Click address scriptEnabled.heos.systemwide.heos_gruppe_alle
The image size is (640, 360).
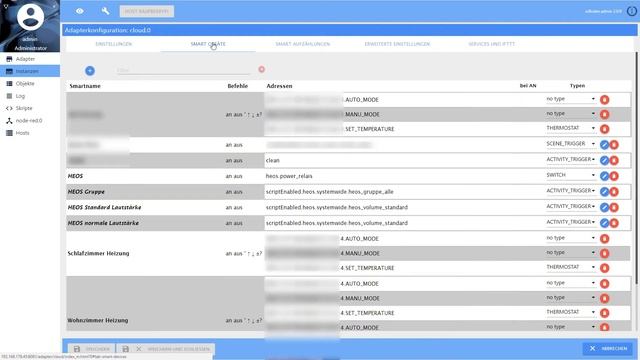tap(330, 192)
